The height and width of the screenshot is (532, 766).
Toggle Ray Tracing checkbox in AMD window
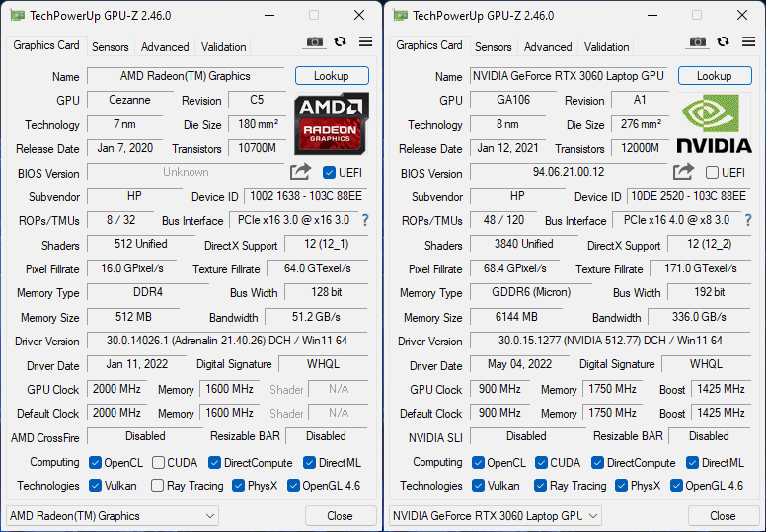click(157, 486)
